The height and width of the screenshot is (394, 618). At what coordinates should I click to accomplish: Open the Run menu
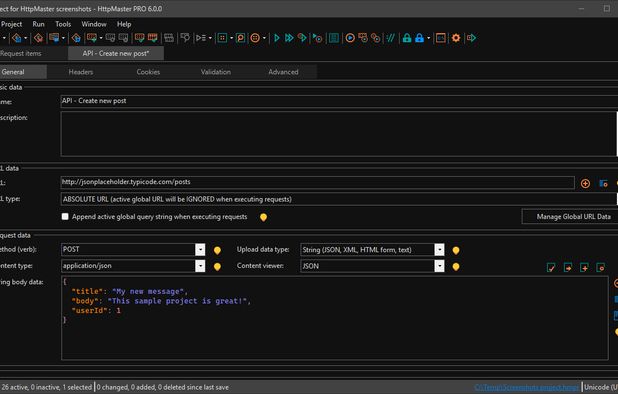pos(38,24)
